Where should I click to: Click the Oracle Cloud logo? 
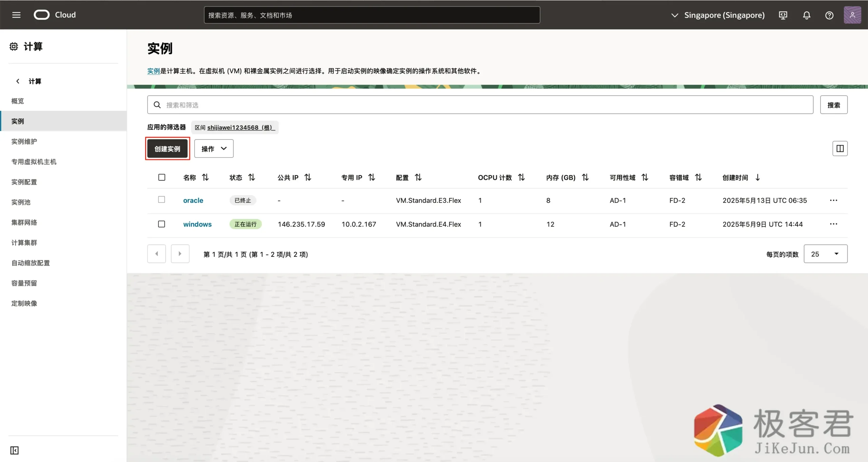coord(55,15)
